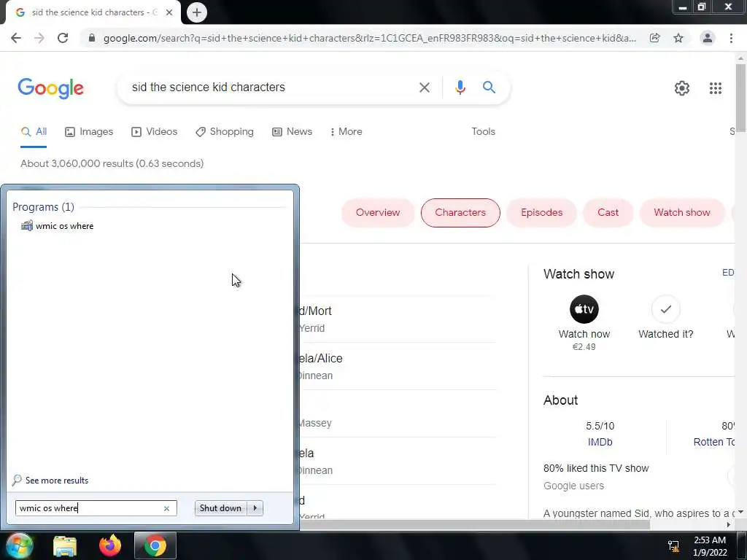Click the d/Mort character row
The width and height of the screenshot is (747, 560).
click(x=396, y=319)
